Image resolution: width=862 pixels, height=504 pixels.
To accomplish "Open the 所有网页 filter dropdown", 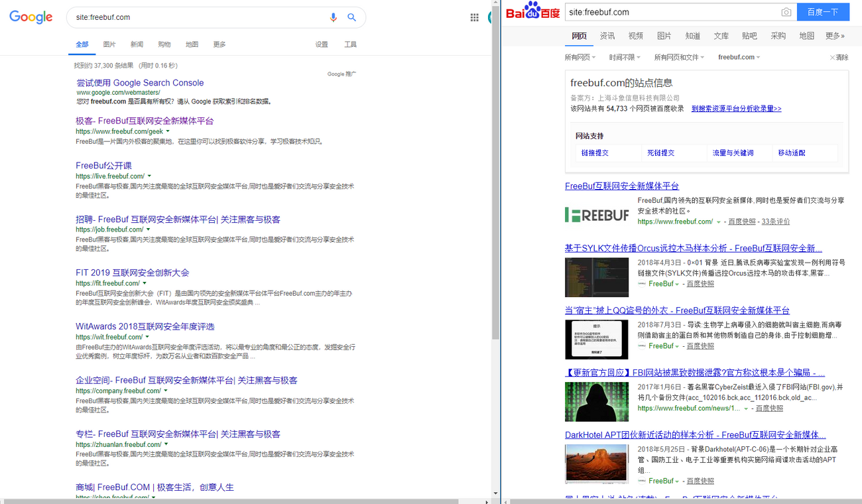I will (x=580, y=58).
